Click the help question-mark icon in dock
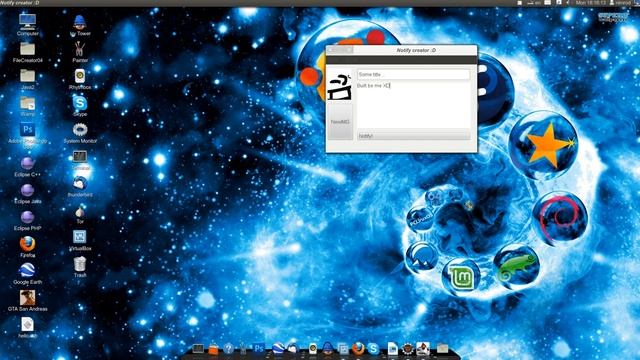640x360 pixels. pos(229,349)
